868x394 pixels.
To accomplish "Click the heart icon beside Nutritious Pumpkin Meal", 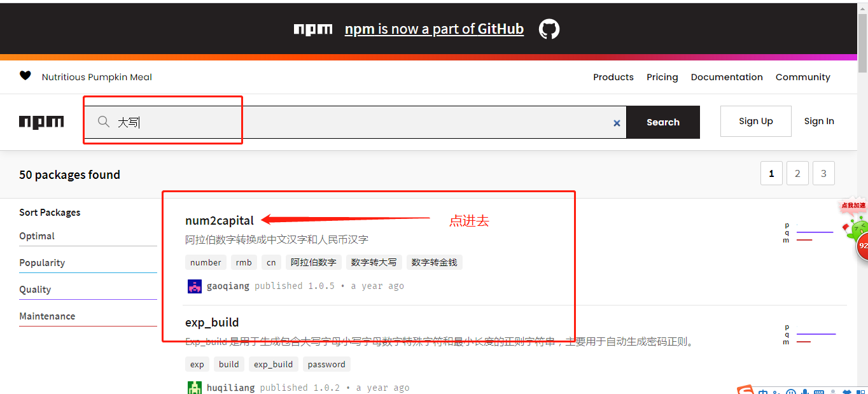I will [x=25, y=76].
